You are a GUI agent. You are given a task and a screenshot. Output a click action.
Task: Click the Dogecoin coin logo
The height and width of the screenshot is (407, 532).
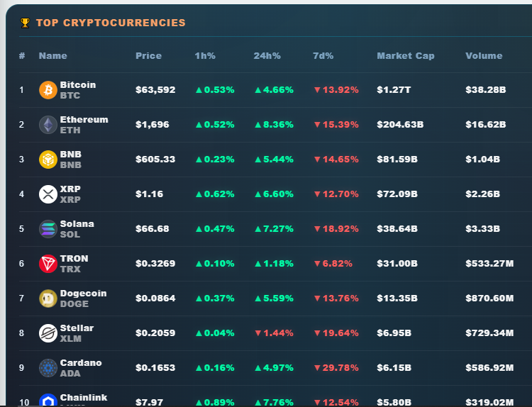pos(48,299)
